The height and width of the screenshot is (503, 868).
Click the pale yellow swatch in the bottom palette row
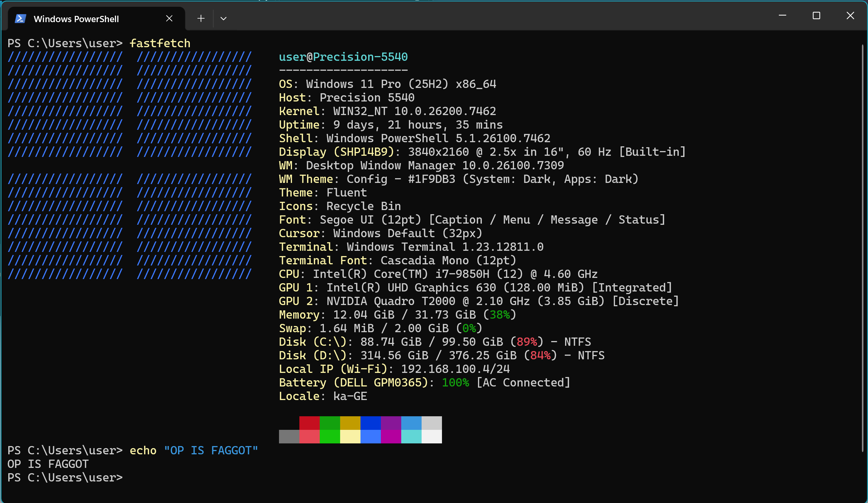tap(350, 437)
